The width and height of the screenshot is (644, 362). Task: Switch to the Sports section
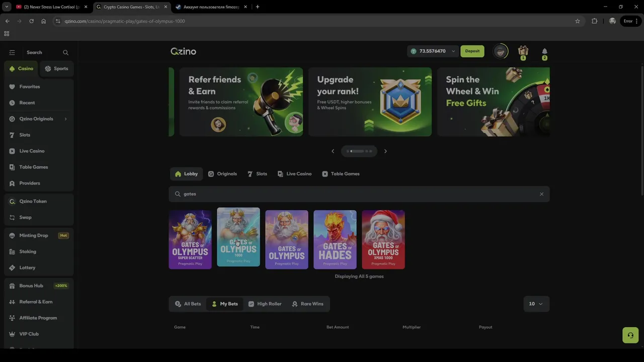pyautogui.click(x=56, y=68)
